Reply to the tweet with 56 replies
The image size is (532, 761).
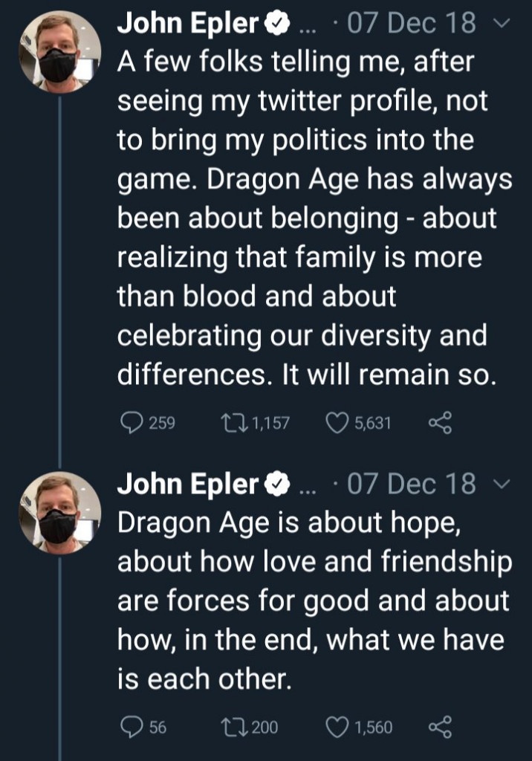coord(131,726)
